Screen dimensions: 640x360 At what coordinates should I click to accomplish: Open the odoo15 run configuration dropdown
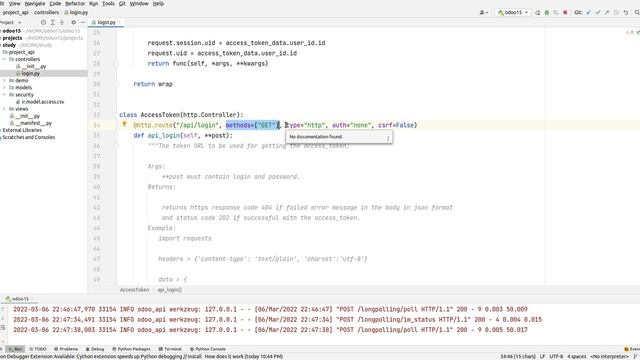[513, 13]
